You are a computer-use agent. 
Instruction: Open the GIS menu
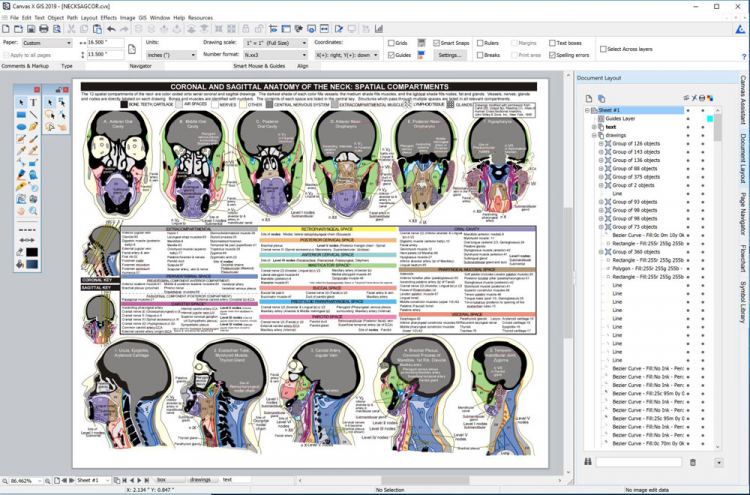tap(143, 18)
